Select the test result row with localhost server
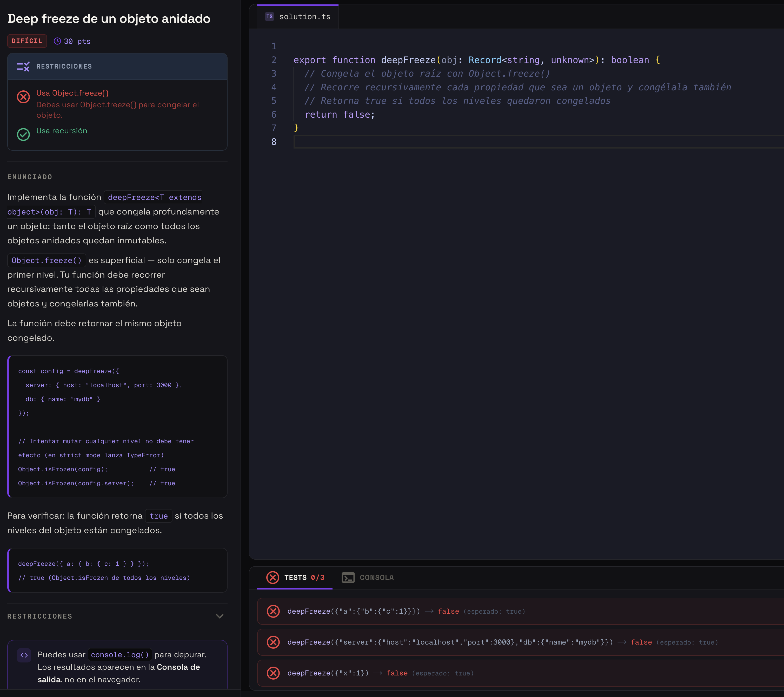 521,642
